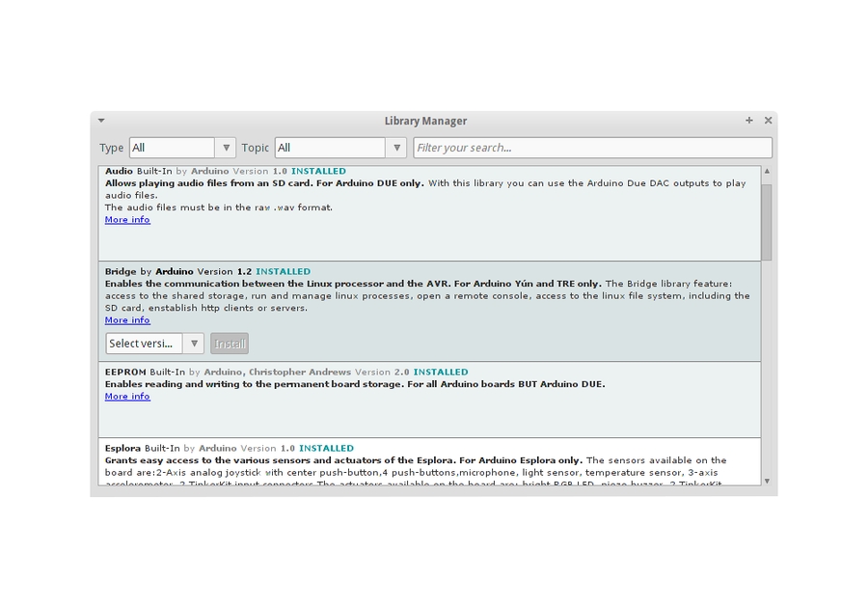Click the Library Manager title bar text

coord(425,121)
